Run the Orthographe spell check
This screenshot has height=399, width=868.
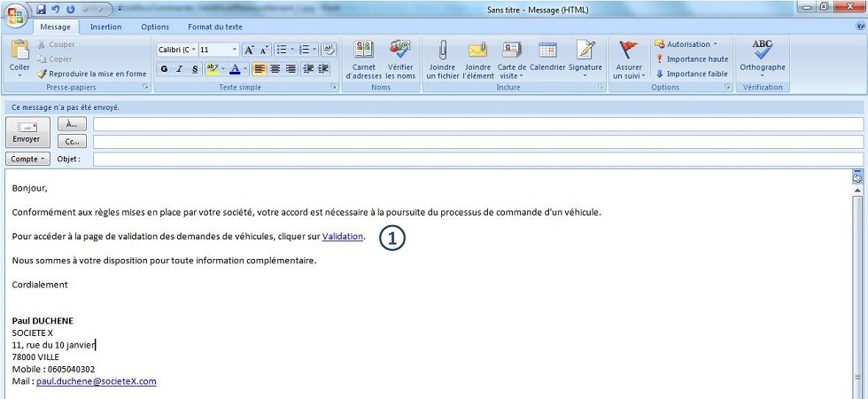tap(762, 51)
